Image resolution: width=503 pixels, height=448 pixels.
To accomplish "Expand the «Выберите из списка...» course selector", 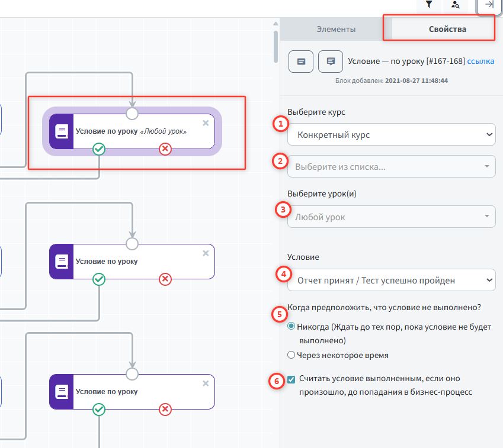I will coord(391,167).
